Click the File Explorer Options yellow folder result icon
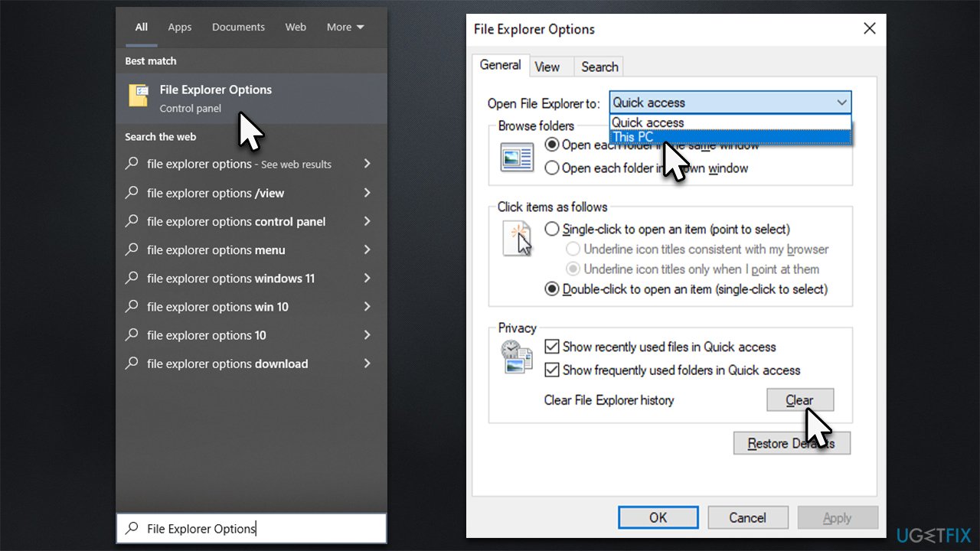Image resolution: width=980 pixels, height=551 pixels. tap(137, 96)
